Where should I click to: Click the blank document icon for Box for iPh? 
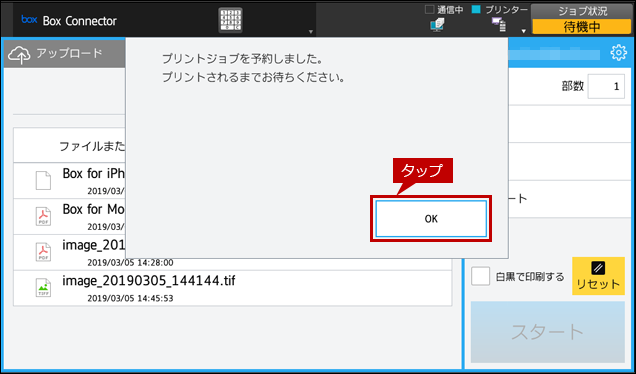43,181
